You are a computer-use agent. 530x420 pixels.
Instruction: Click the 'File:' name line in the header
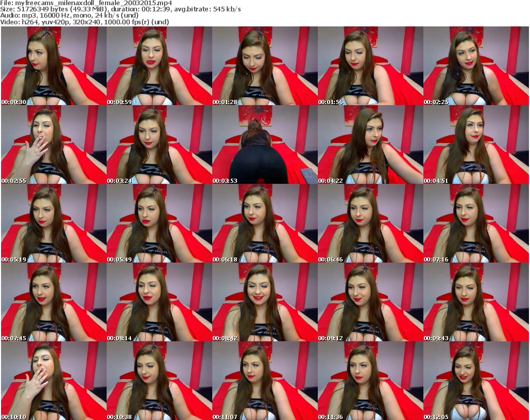click(86, 3)
